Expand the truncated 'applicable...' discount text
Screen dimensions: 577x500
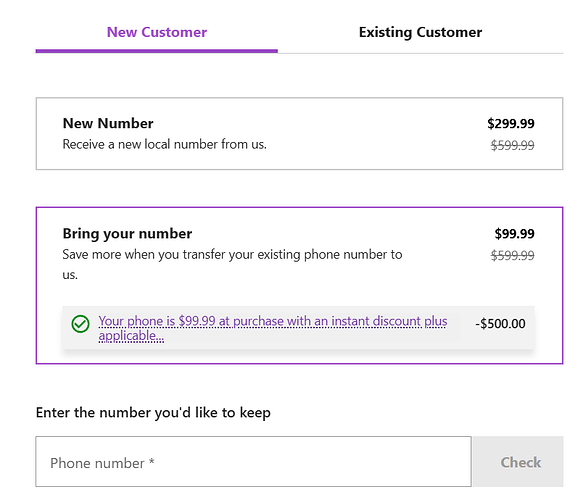coord(131,336)
